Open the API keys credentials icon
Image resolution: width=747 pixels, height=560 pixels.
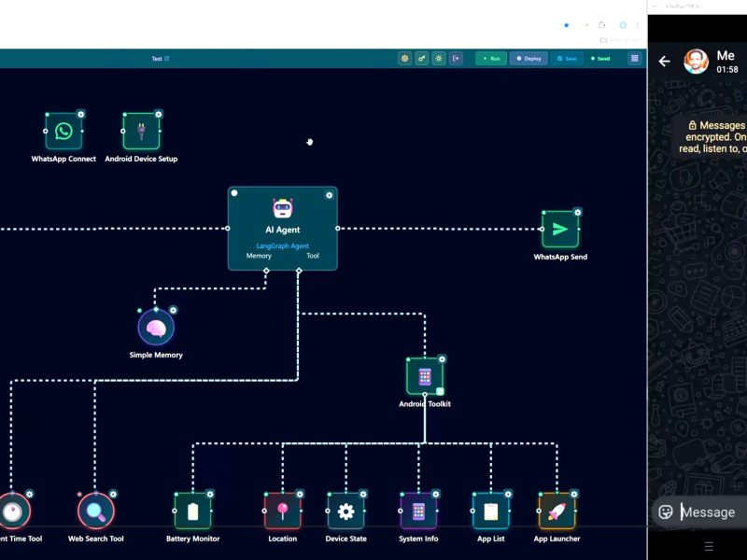pos(422,58)
